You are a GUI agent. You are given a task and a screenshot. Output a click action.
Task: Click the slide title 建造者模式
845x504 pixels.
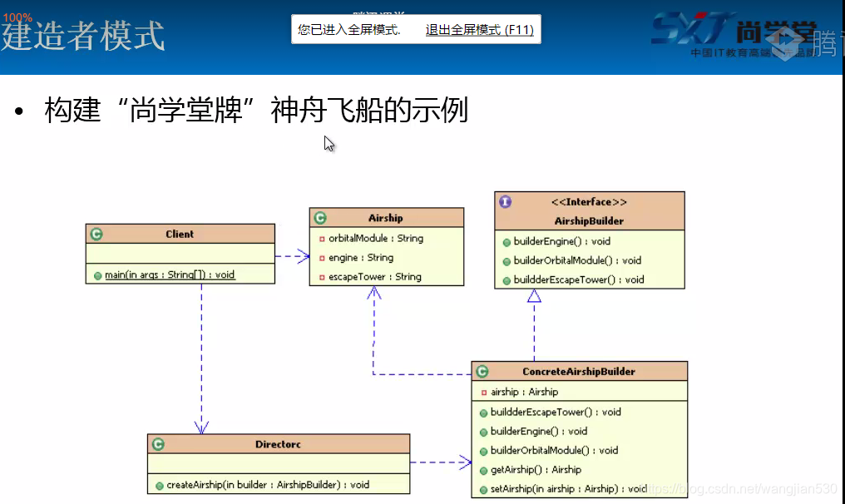click(83, 36)
